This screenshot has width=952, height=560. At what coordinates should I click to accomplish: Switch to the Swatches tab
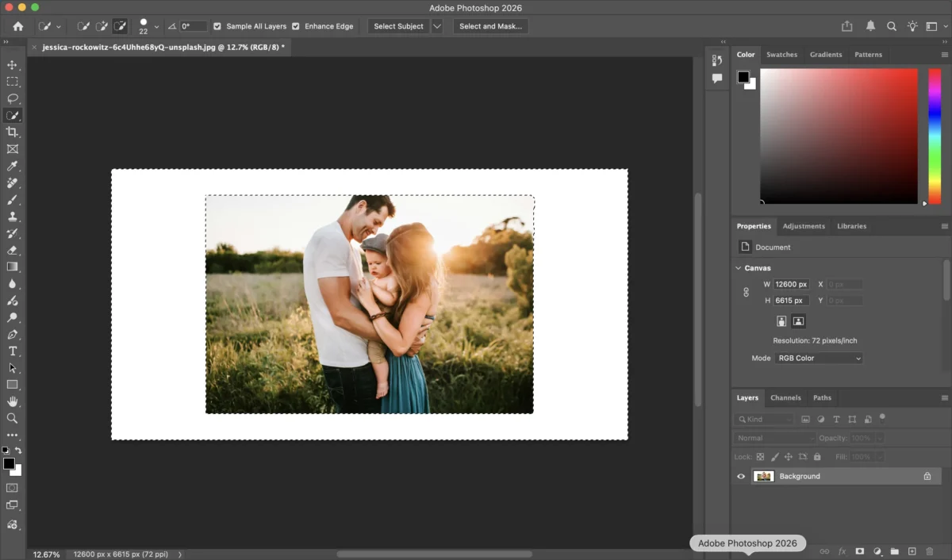tap(781, 55)
